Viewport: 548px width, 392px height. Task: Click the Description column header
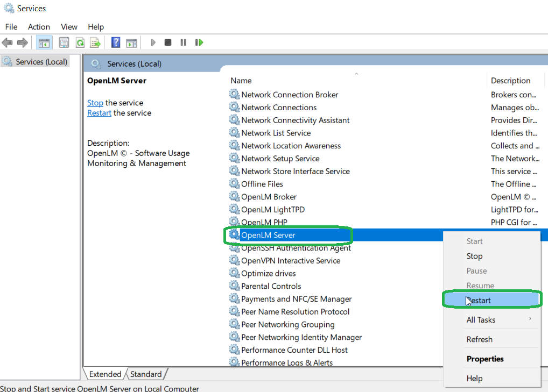[510, 81]
